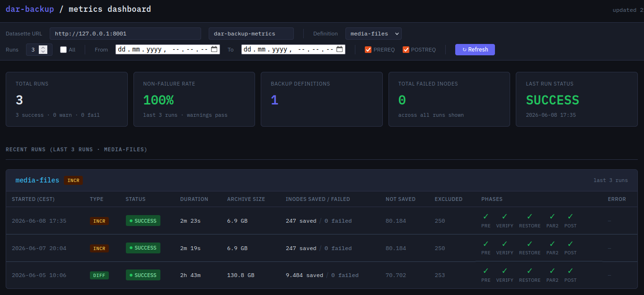Viewport: 644px width, 295px height.
Task: Focus the Datasette URL input field
Action: (x=125, y=34)
